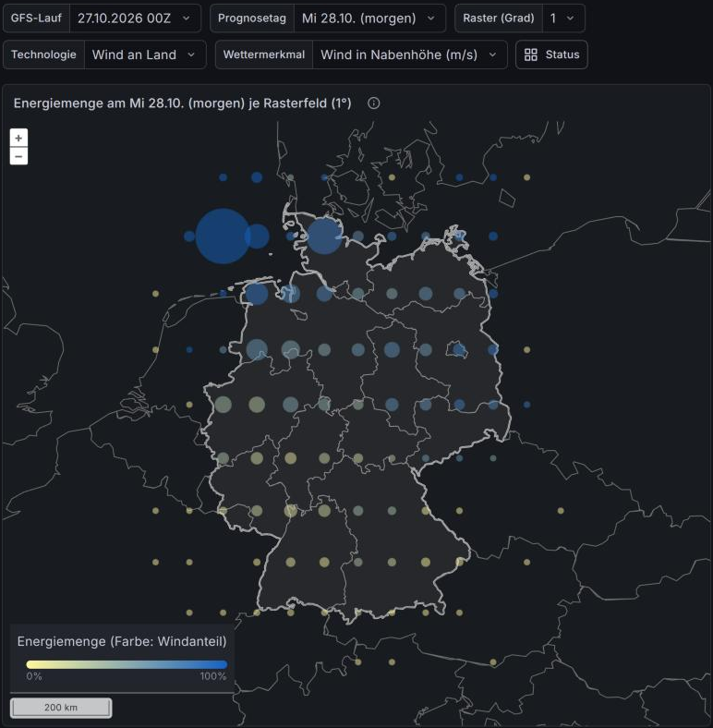This screenshot has height=728, width=713.
Task: Click the Status button
Action: [x=551, y=55]
